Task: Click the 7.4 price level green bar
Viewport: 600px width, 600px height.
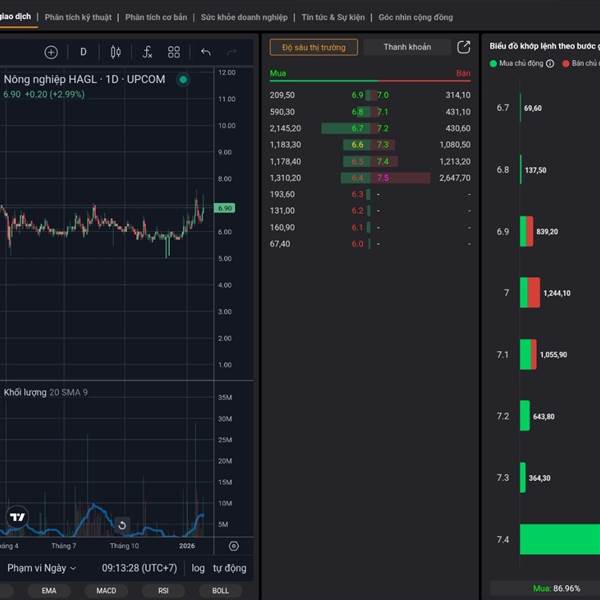Action: pyautogui.click(x=560, y=539)
